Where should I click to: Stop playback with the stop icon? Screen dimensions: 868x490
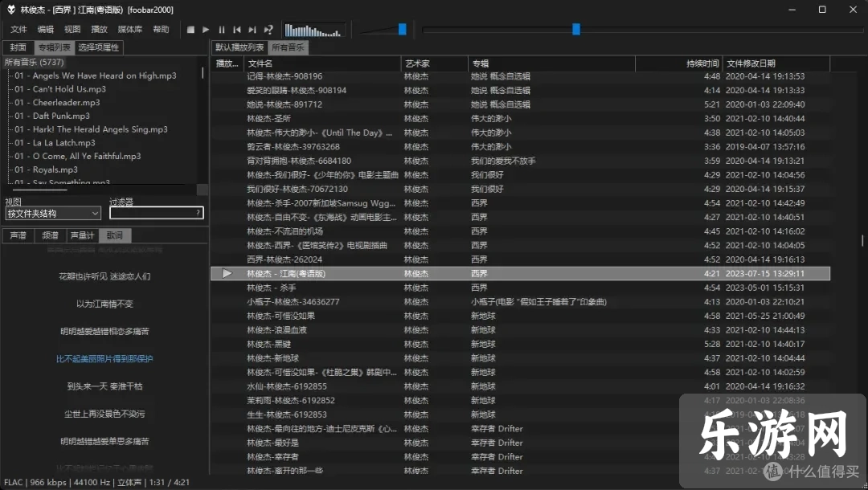pyautogui.click(x=190, y=30)
